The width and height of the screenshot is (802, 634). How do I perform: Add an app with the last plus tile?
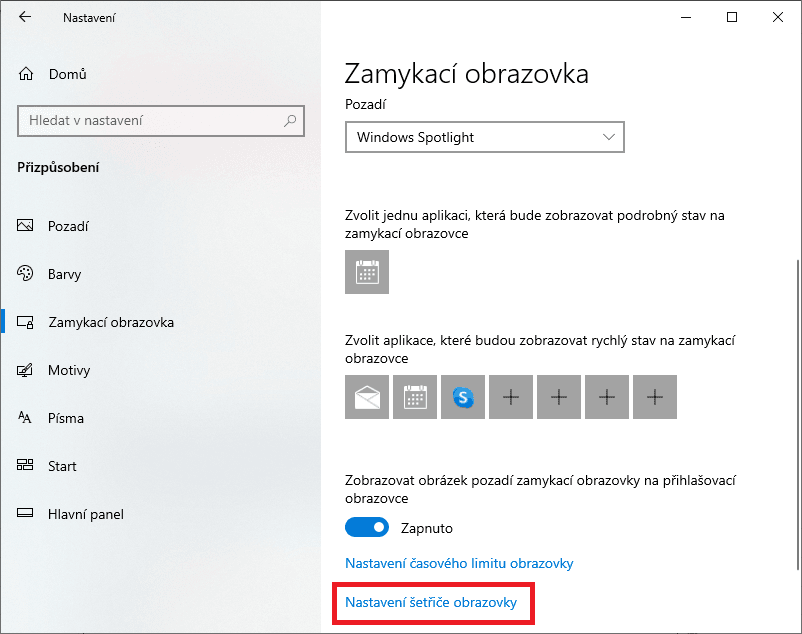(655, 397)
